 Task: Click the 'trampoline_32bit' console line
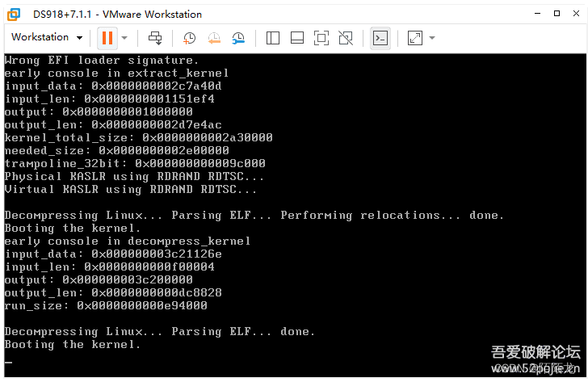point(135,163)
